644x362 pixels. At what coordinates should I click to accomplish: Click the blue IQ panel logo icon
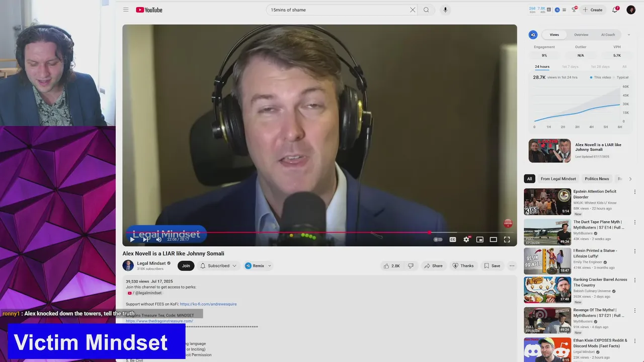coord(533,35)
